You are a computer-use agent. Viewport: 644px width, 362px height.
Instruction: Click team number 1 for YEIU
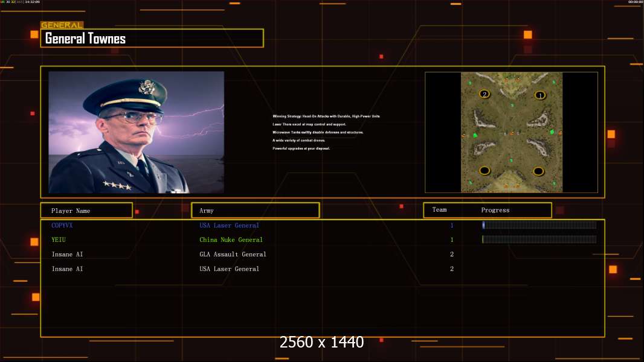[x=452, y=240]
